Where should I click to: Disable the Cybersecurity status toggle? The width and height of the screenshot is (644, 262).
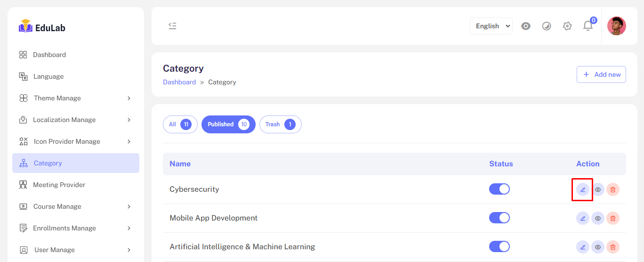[x=499, y=189]
